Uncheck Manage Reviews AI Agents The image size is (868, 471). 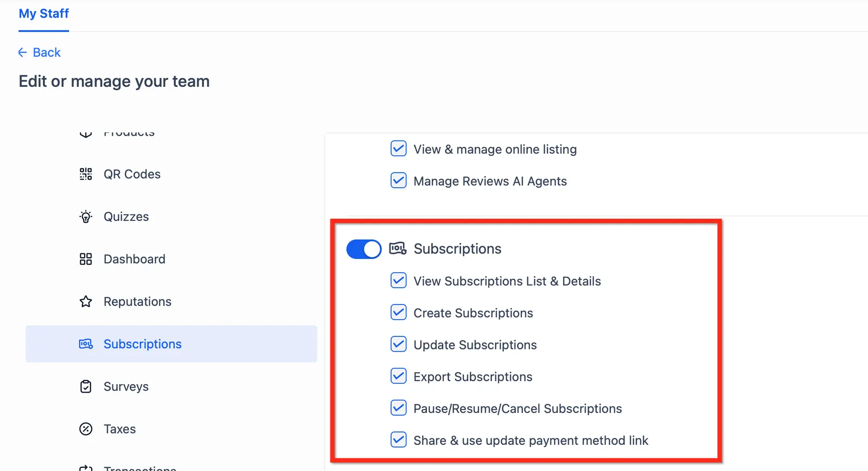coord(399,180)
